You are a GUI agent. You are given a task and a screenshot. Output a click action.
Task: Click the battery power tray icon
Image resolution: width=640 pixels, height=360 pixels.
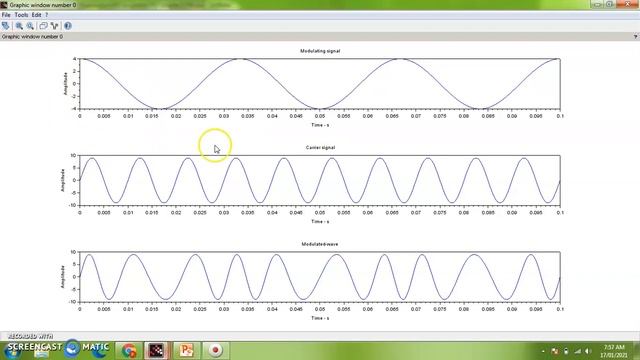(x=566, y=351)
